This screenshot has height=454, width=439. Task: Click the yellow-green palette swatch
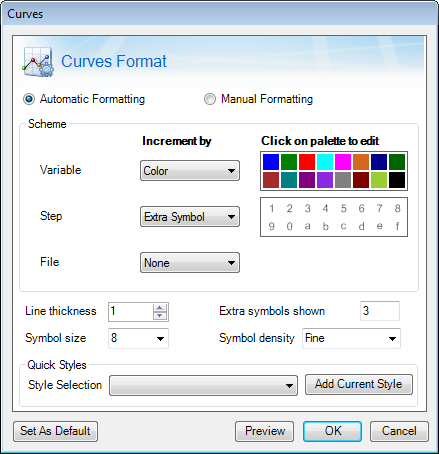click(x=379, y=180)
